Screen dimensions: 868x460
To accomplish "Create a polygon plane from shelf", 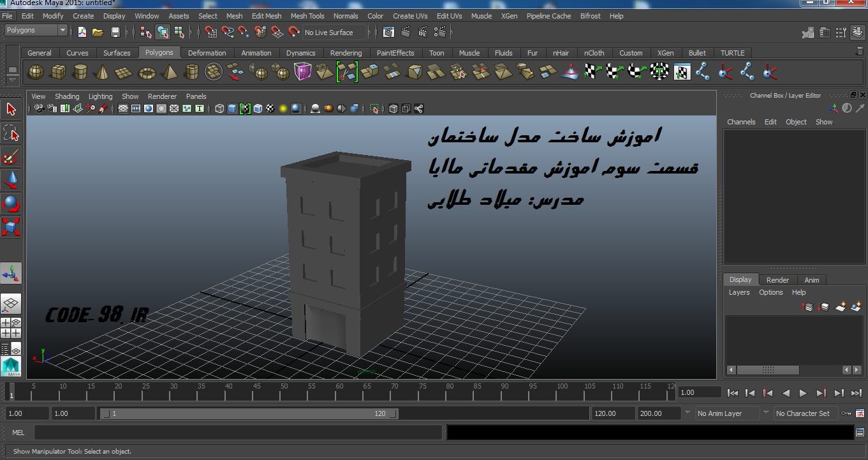I will (124, 72).
